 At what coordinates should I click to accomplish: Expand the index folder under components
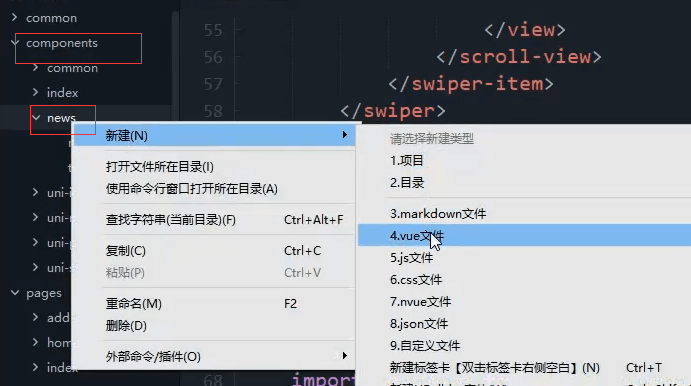click(35, 93)
